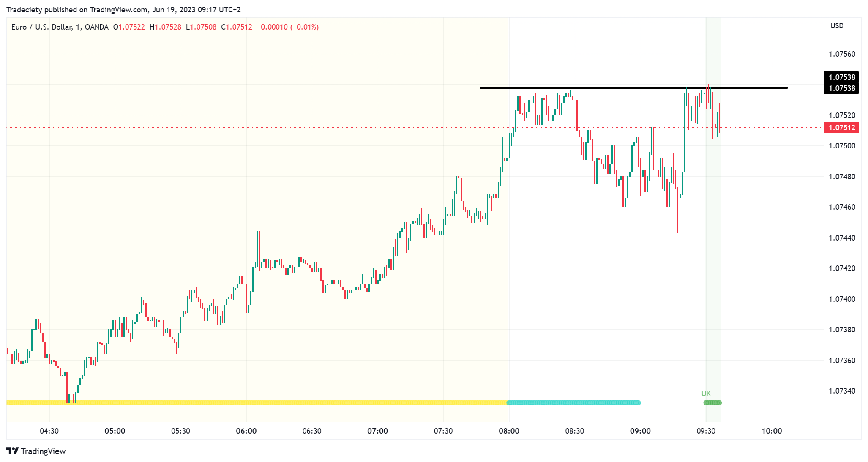Click the 1.07340 price axis label

click(842, 391)
